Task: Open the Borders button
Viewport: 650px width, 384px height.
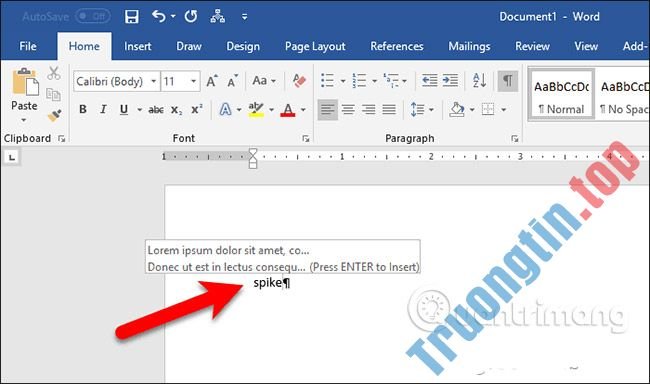Action: click(x=488, y=109)
